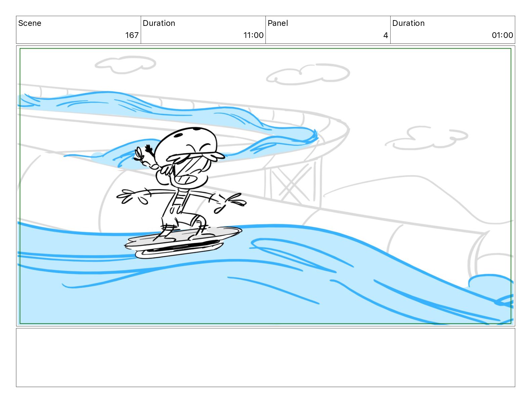Click the Scene label in the header
Screen dimensions: 532x411
click(x=30, y=23)
